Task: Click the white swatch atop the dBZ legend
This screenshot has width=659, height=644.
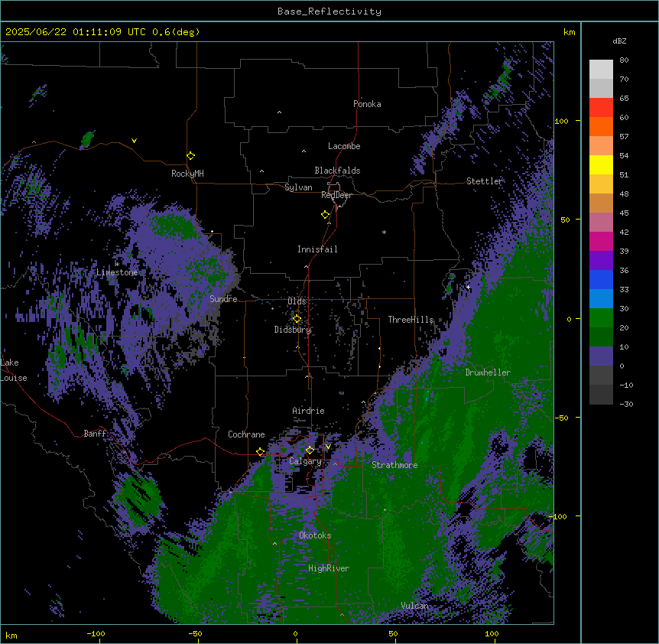Action: click(x=601, y=70)
